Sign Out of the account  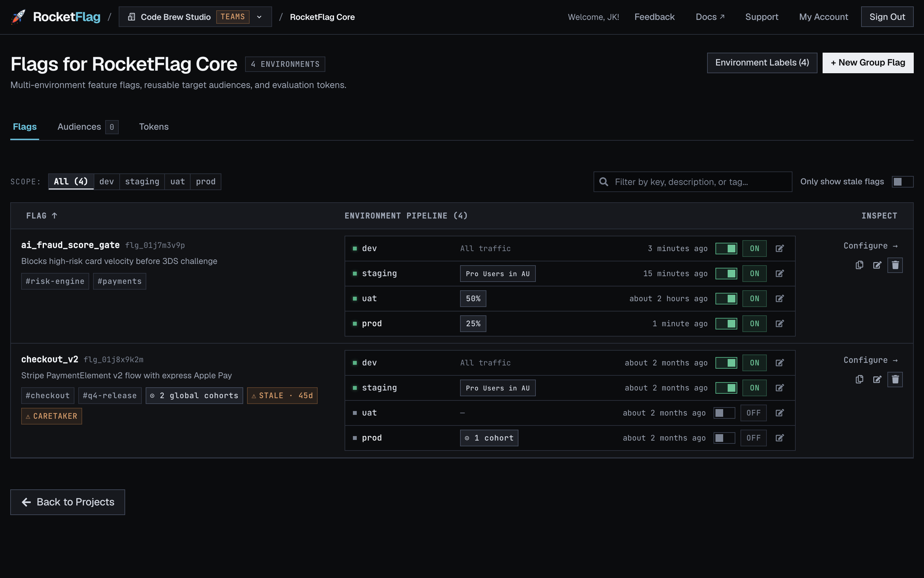[x=887, y=17]
